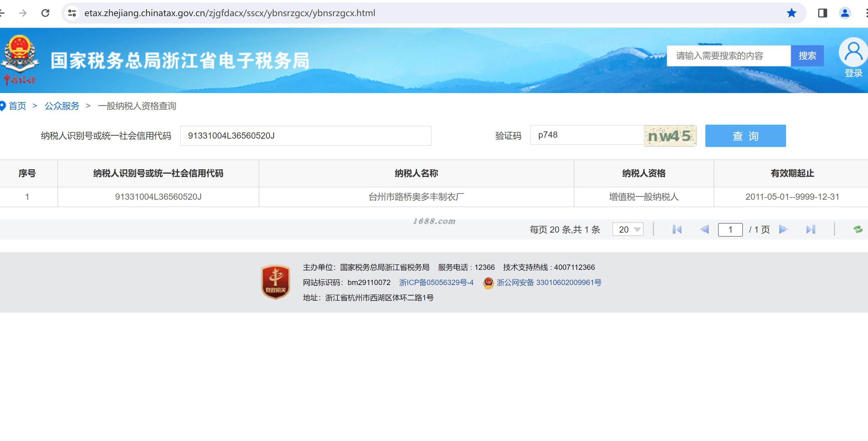This screenshot has height=441, width=868.
Task: Go to previous page arrow icon
Action: click(x=704, y=229)
